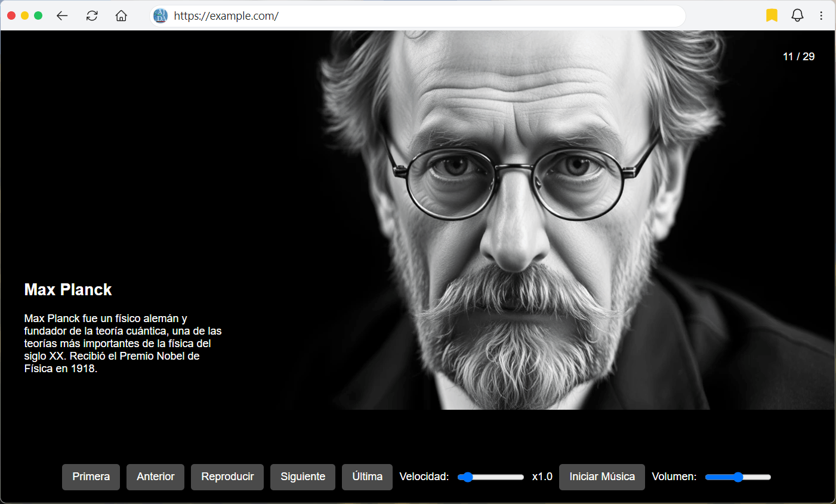Click the address bar URL field
836x504 pixels.
pyautogui.click(x=418, y=16)
